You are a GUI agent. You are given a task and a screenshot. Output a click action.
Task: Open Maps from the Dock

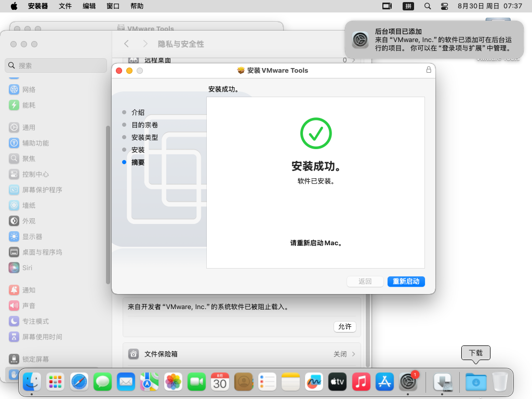(x=149, y=382)
